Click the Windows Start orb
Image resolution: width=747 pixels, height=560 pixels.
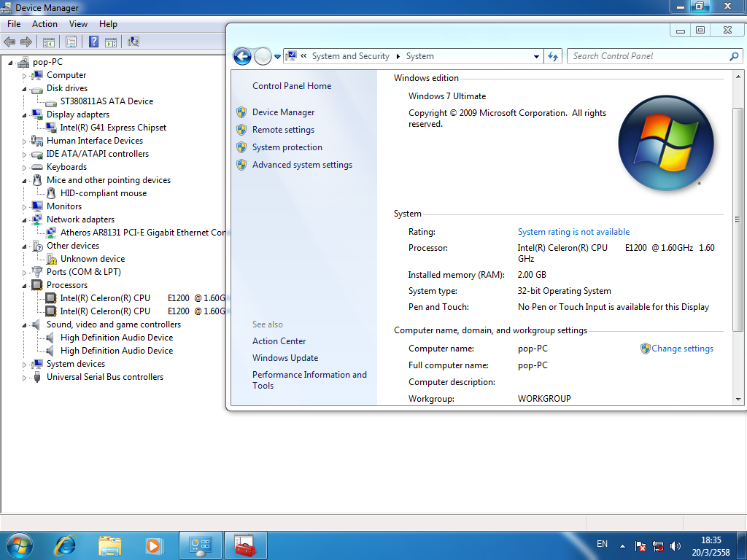click(x=20, y=545)
